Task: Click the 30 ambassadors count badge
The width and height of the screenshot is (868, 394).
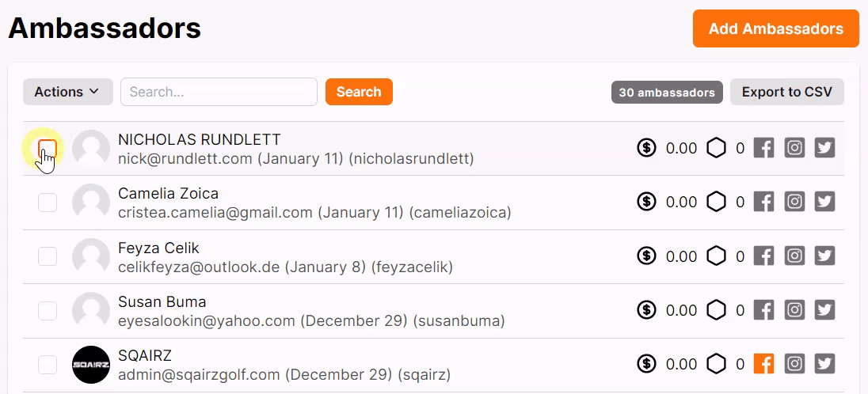Action: 667,93
